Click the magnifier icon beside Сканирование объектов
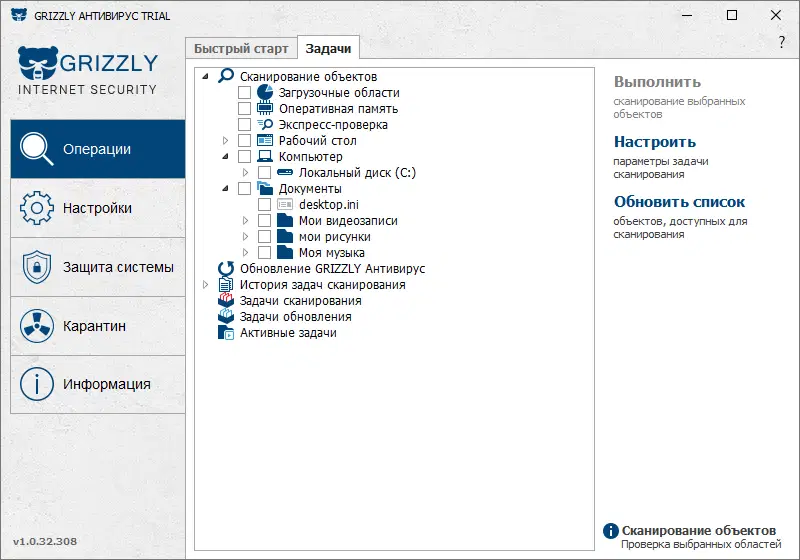This screenshot has width=800, height=560. click(x=226, y=76)
